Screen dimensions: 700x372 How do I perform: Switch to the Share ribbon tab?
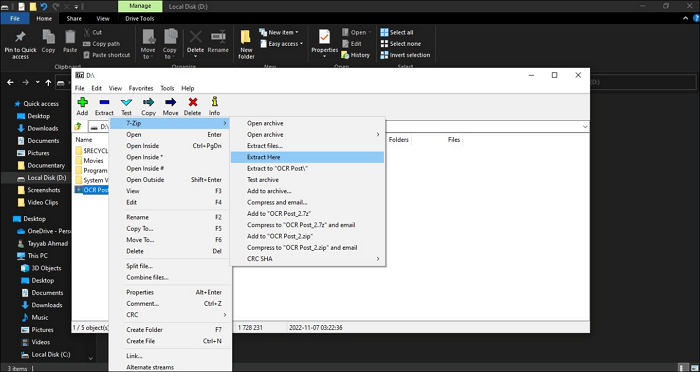(x=74, y=19)
